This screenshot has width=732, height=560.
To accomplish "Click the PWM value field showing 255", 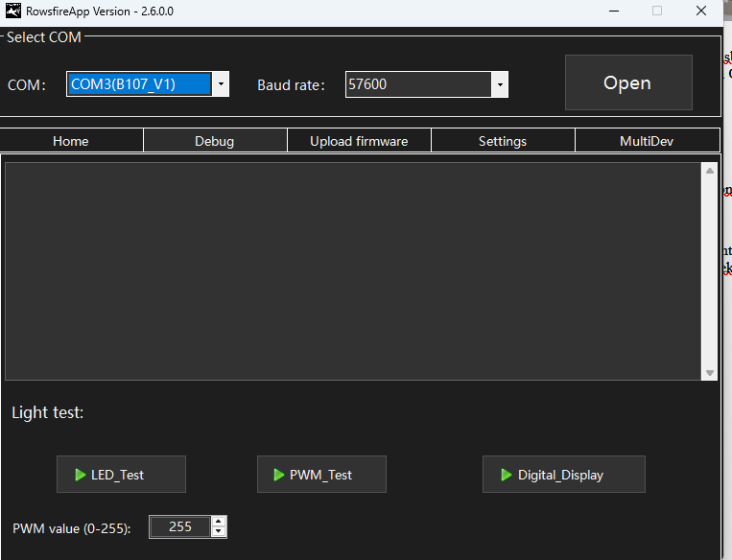I will coord(180,526).
